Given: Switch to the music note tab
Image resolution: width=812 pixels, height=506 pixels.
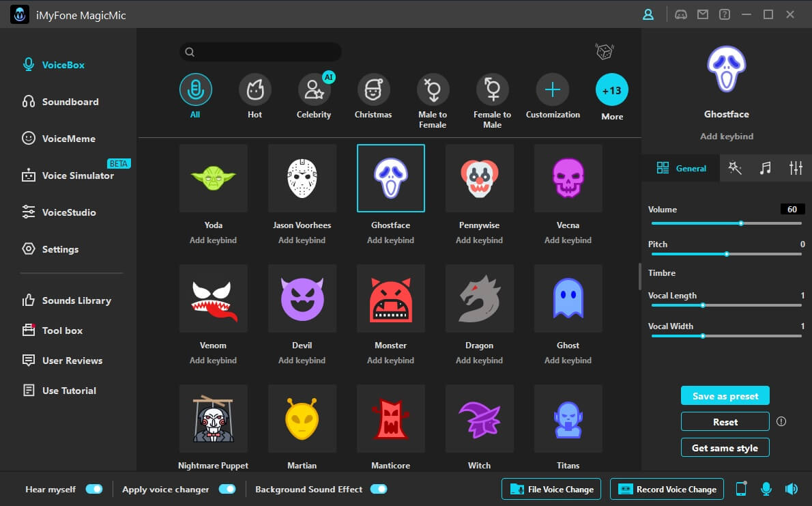Looking at the screenshot, I should coord(766,167).
